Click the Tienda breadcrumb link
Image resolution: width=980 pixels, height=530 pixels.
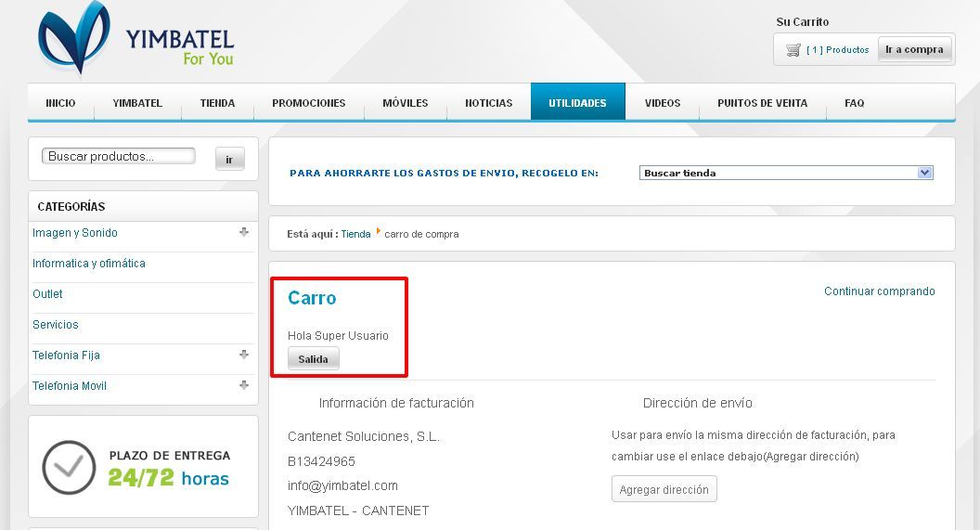(x=355, y=234)
